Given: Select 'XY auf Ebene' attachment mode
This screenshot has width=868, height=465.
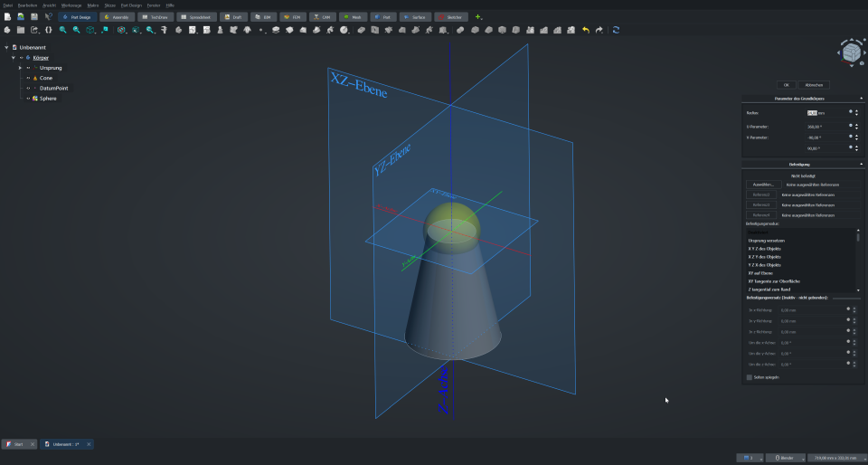Looking at the screenshot, I should coord(760,272).
